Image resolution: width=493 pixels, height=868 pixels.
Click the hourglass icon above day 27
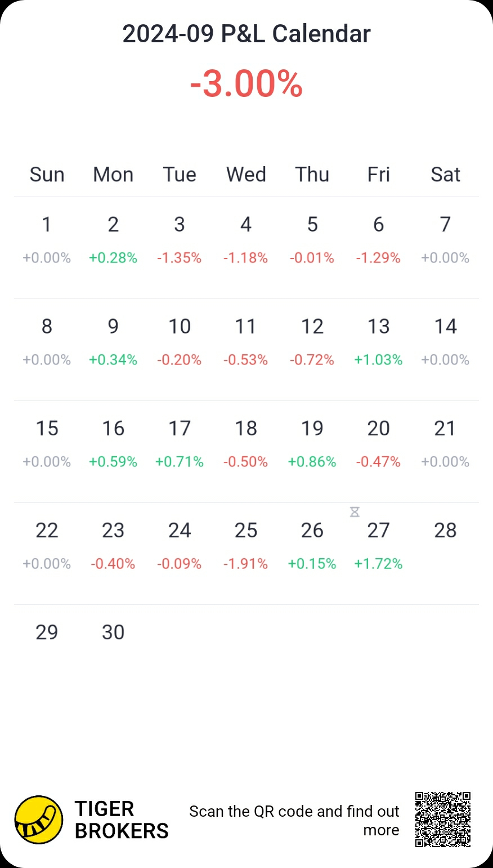pos(355,512)
